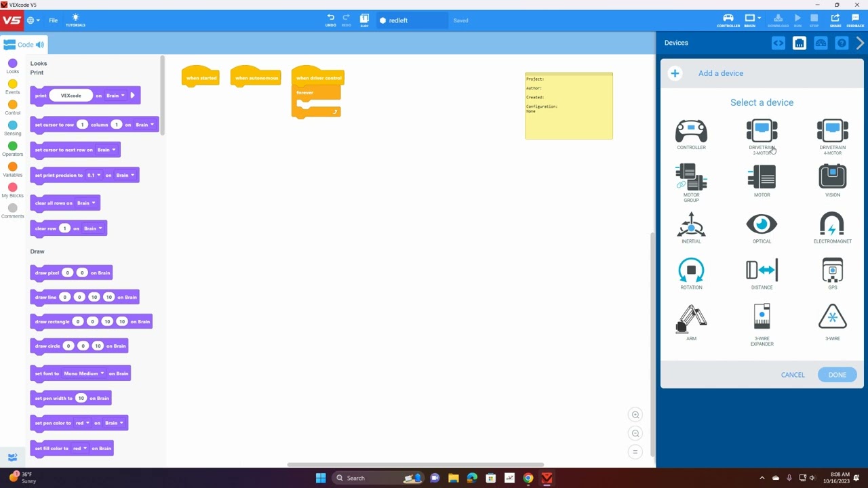Open the font Mono Medium dropdown
The height and width of the screenshot is (488, 868).
click(83, 373)
